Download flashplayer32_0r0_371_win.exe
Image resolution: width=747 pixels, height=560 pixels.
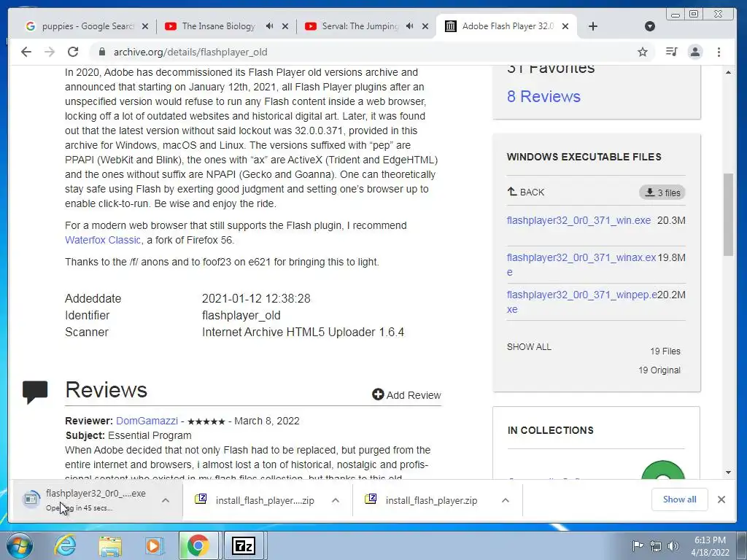578,220
